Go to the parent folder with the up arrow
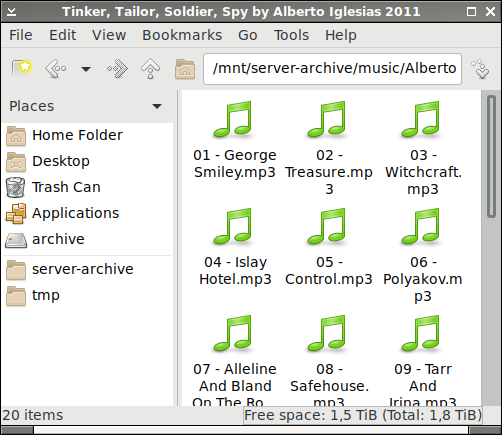This screenshot has height=435, width=502. pyautogui.click(x=150, y=69)
